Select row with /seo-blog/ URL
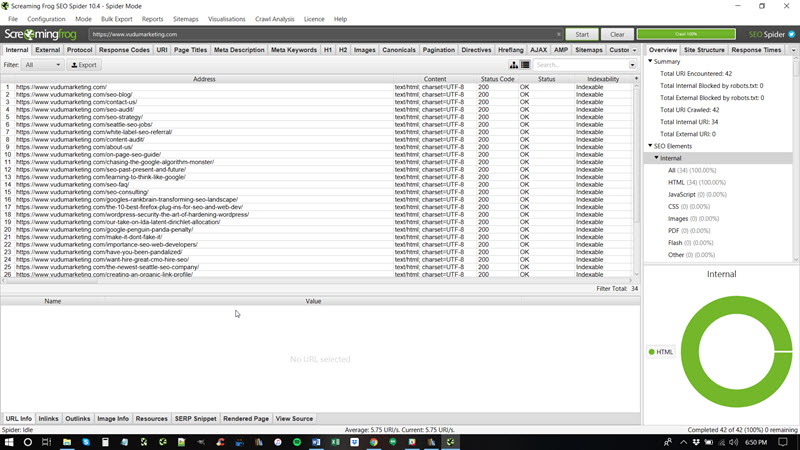Viewport: 800px width, 450px height. pos(316,94)
